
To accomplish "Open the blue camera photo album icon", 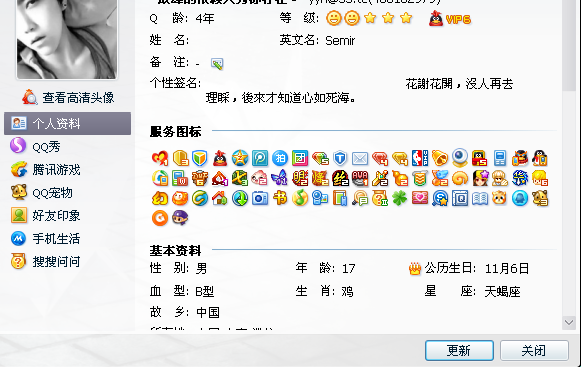I will (x=260, y=198).
